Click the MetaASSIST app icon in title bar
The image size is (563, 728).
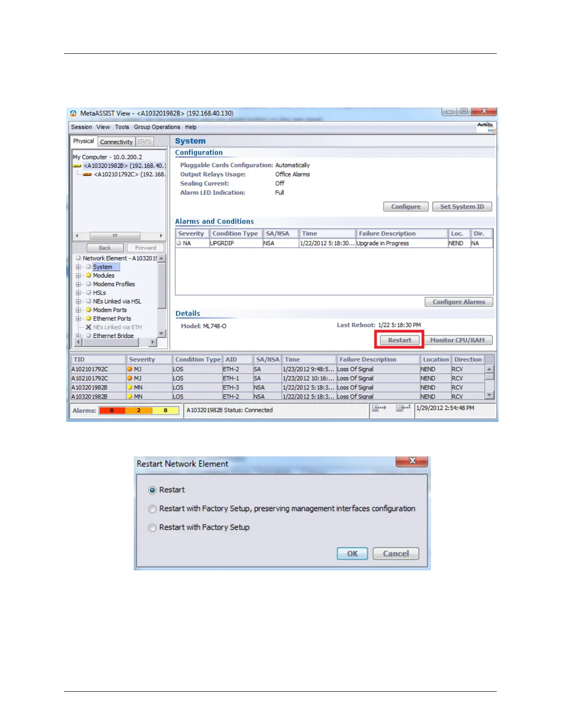[x=73, y=113]
